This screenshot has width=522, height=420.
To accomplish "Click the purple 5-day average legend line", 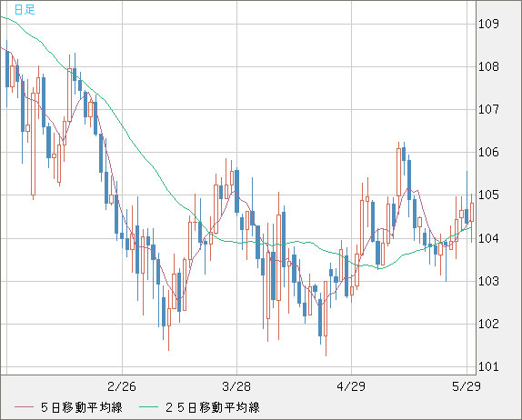I will tap(24, 407).
